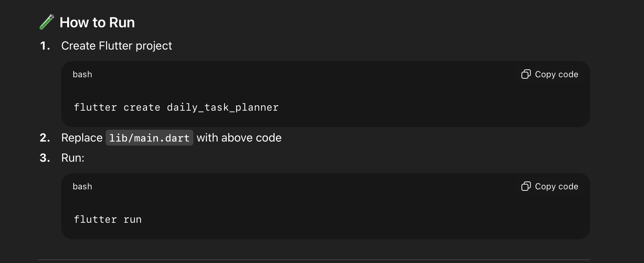Click the flutter run command text
The image size is (644, 263).
107,220
